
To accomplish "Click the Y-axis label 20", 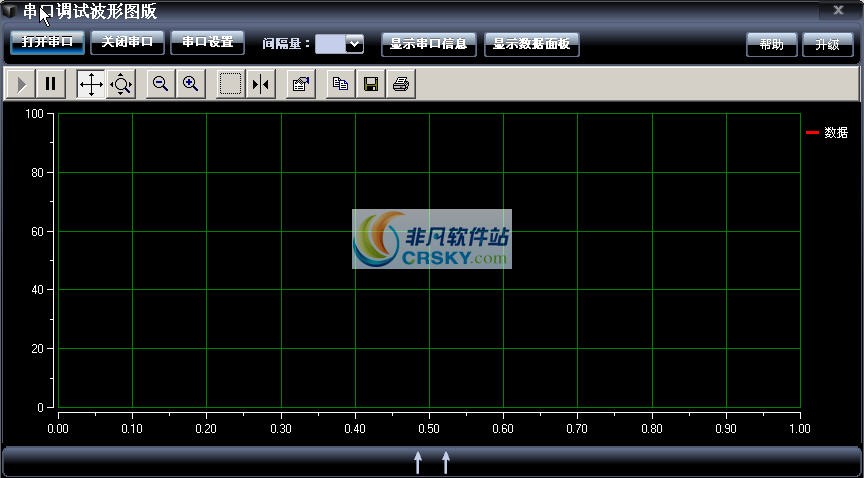I will [x=37, y=349].
